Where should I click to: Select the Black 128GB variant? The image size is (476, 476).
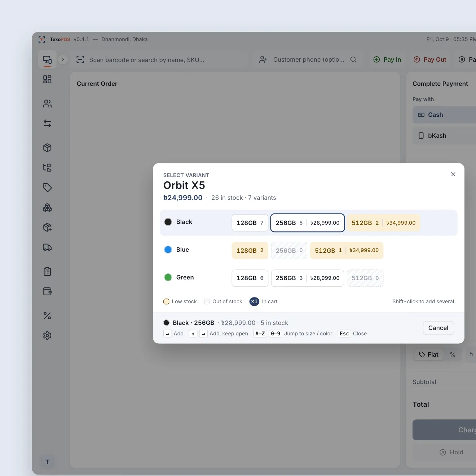pos(250,223)
